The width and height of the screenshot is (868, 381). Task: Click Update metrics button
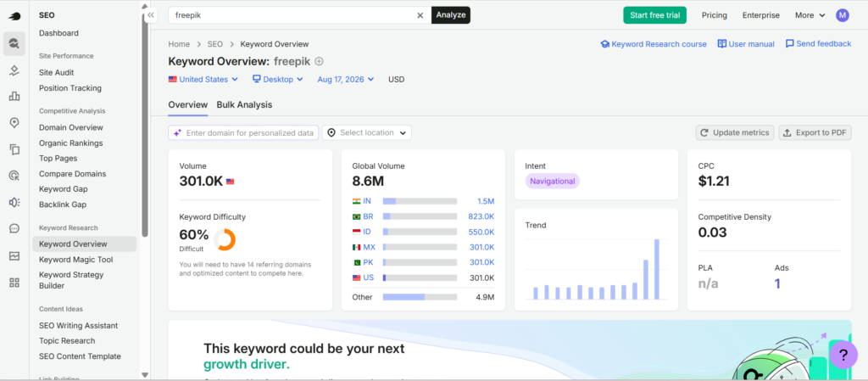(x=735, y=133)
